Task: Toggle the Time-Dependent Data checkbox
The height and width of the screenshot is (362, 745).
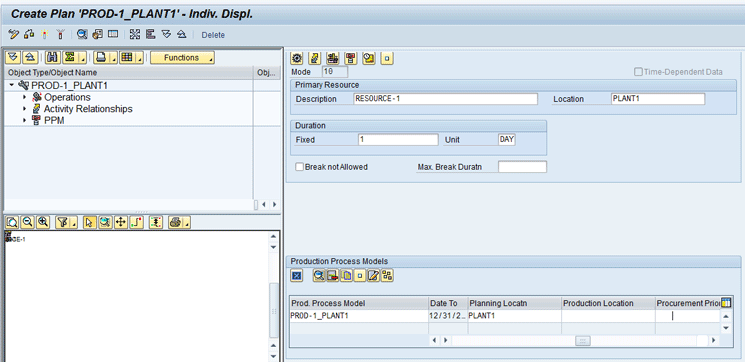Action: [639, 72]
